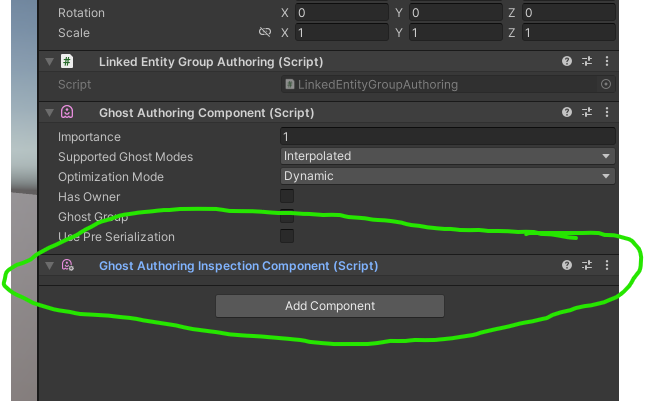This screenshot has height=401, width=645.
Task: Click the Rotation X value field
Action: tap(340, 13)
